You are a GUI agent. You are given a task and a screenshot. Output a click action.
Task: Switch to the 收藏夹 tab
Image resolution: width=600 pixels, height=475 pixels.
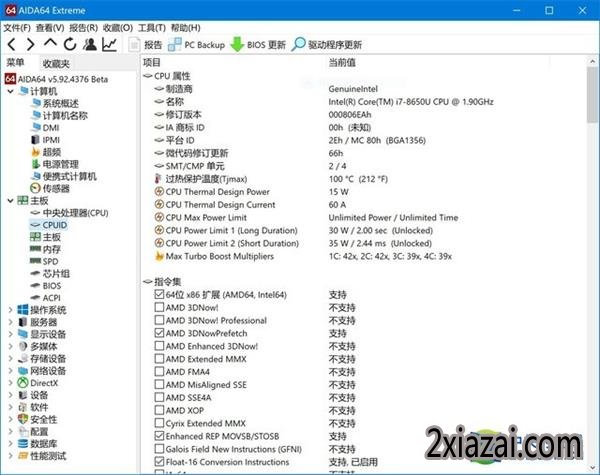[56, 64]
